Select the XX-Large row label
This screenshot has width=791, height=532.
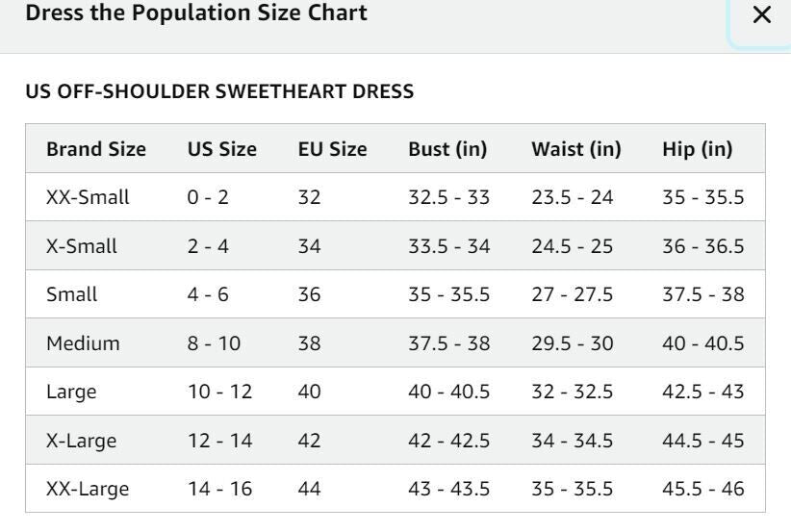click(x=88, y=489)
